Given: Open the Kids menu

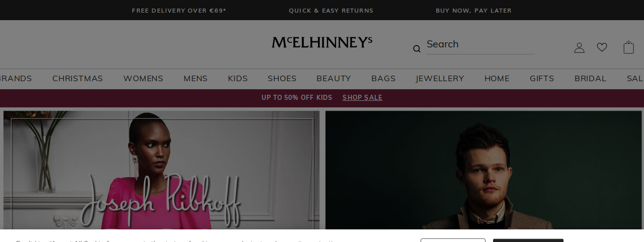Looking at the screenshot, I should coord(238,79).
